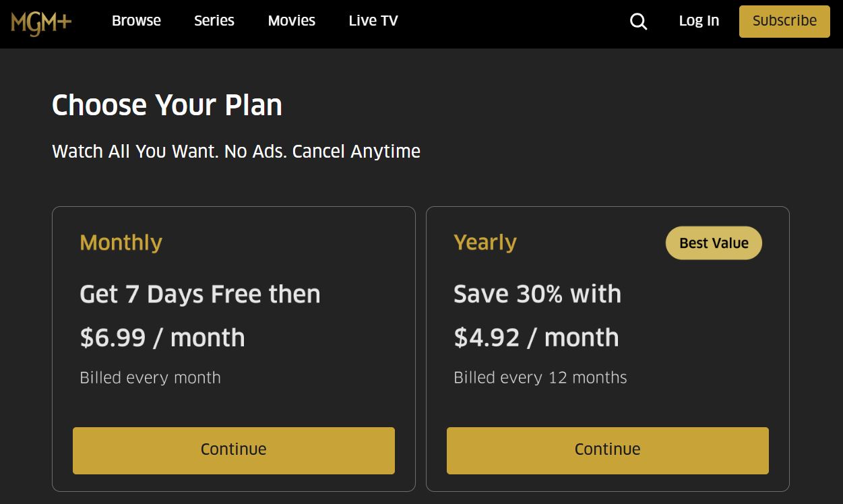Click the Choose Your Plan heading
Screen dimensions: 843x504
pyautogui.click(x=166, y=105)
